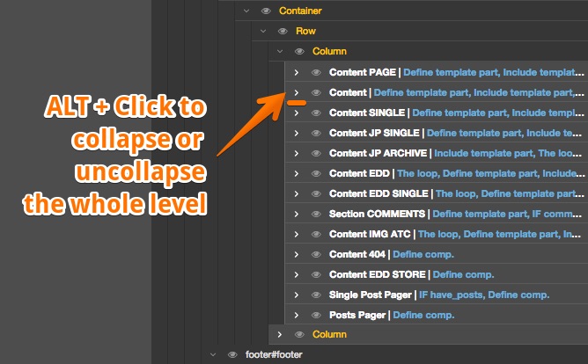Hide Section COMMENTS with its eye icon
The height and width of the screenshot is (364, 588).
(316, 214)
